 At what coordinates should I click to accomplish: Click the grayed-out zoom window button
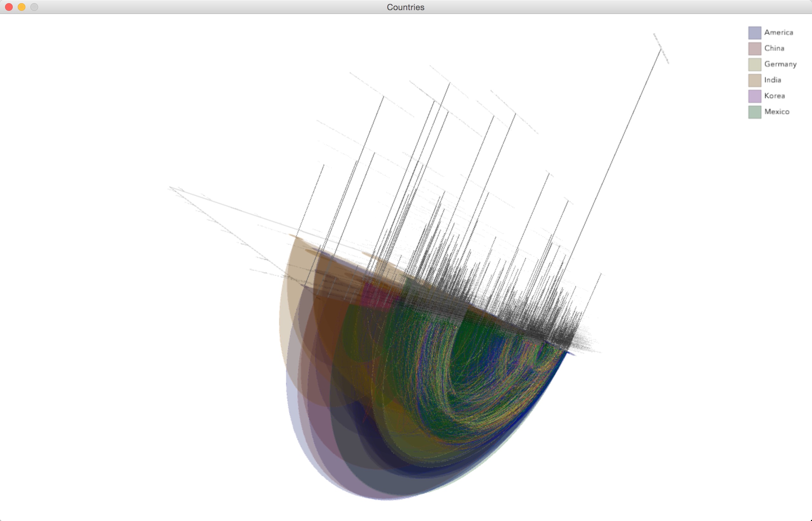click(34, 7)
